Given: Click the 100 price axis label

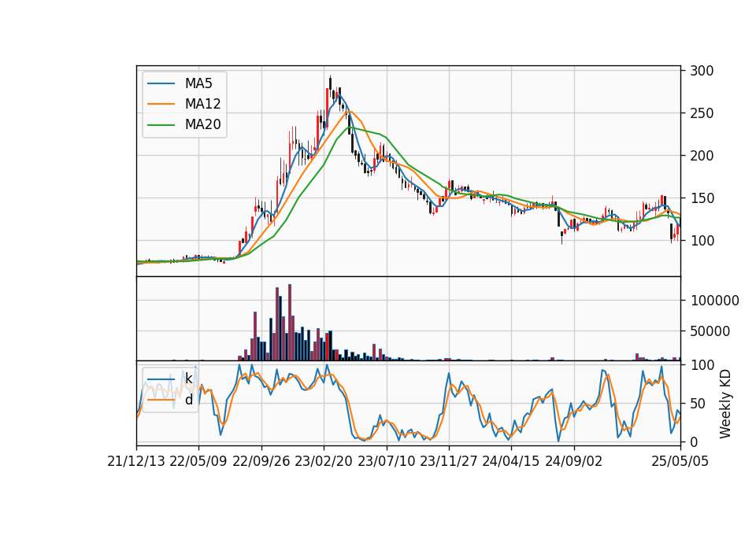Looking at the screenshot, I should tap(702, 241).
